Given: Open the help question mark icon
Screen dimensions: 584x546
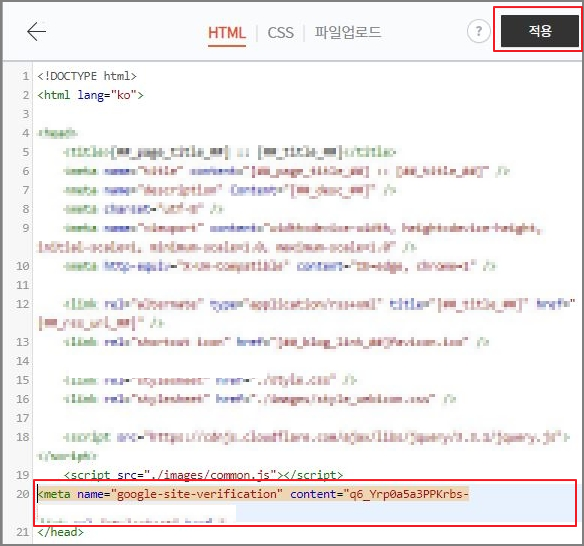Looking at the screenshot, I should [479, 31].
